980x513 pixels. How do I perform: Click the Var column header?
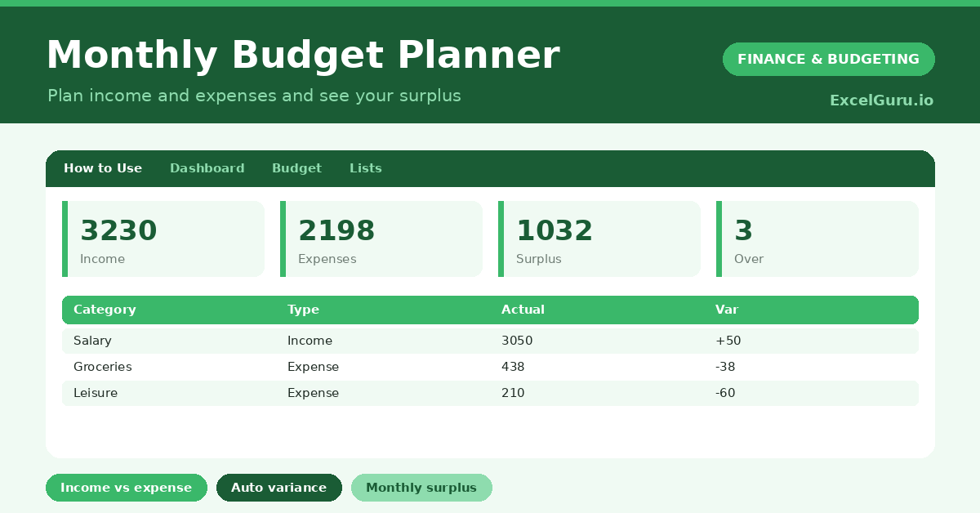[x=727, y=310]
